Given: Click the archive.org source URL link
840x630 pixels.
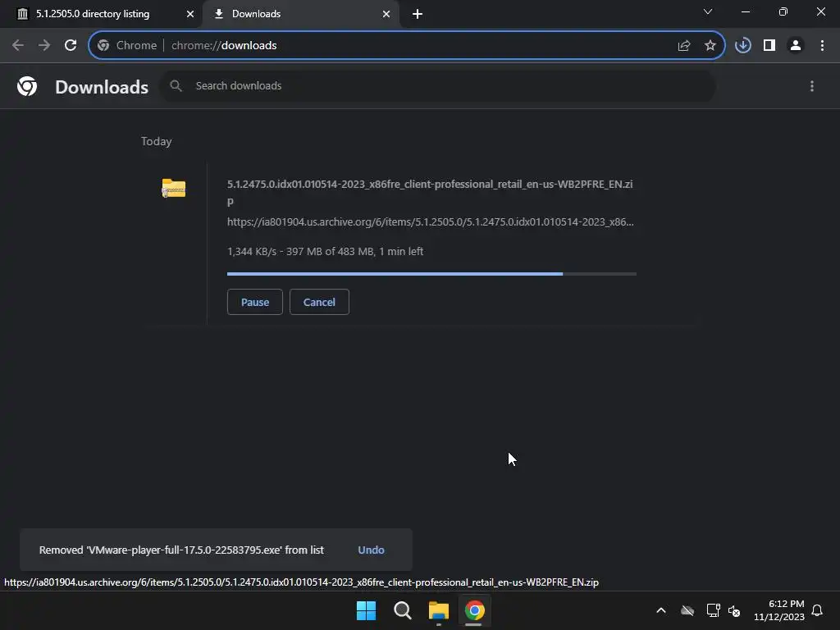Looking at the screenshot, I should [x=430, y=221].
